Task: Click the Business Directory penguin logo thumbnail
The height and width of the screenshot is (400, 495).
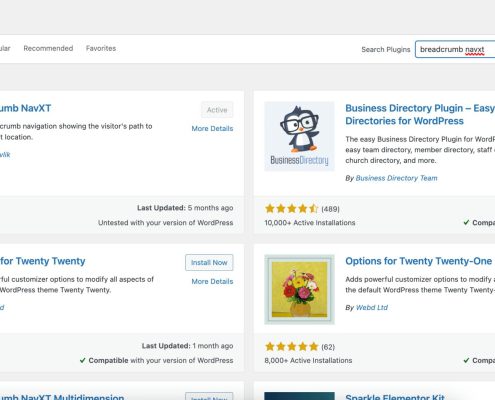Action: (x=299, y=136)
